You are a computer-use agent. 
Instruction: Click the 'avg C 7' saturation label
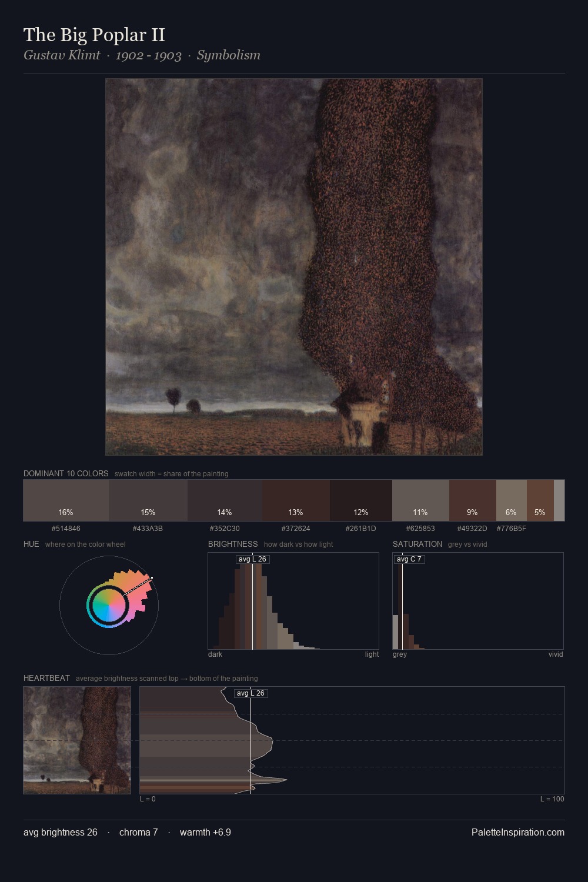click(409, 559)
